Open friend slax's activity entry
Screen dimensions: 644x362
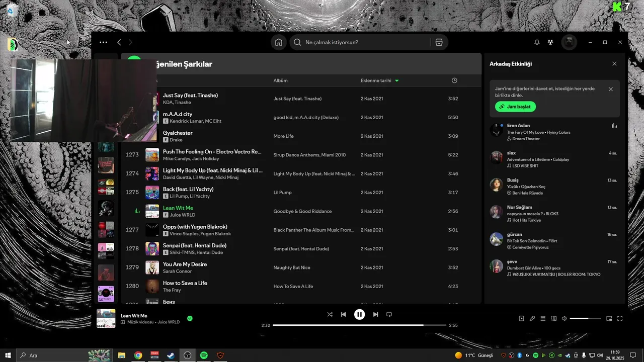click(553, 159)
